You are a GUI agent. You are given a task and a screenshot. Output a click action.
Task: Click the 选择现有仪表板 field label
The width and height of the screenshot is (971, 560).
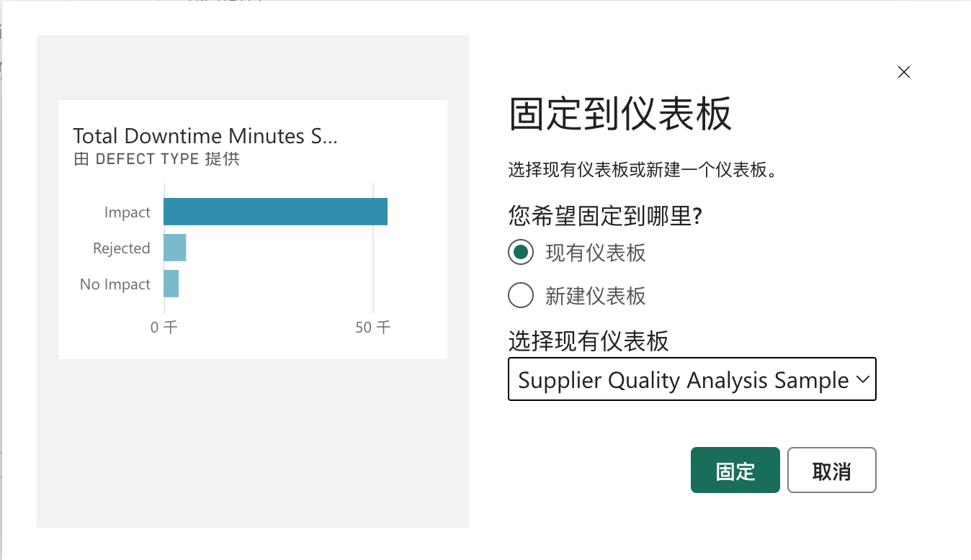(589, 340)
